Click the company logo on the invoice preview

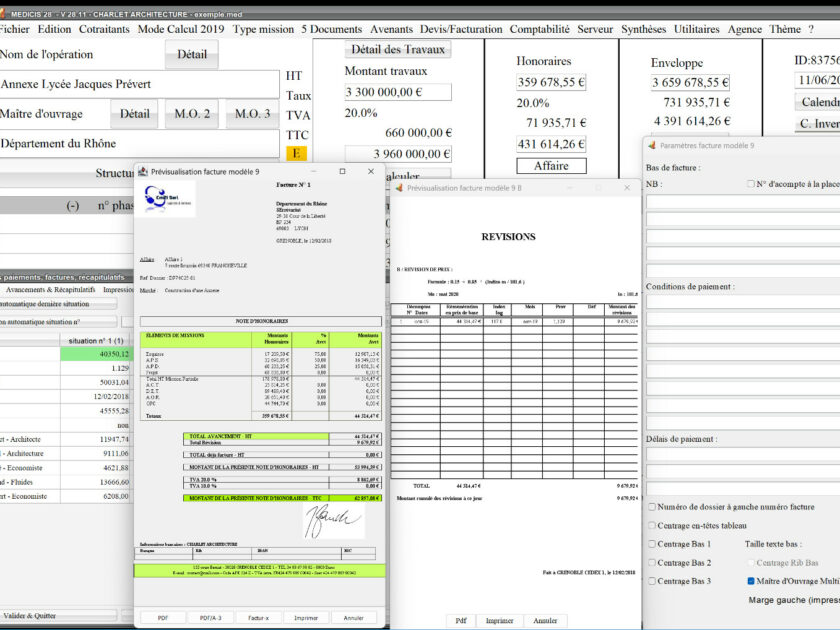click(x=169, y=198)
